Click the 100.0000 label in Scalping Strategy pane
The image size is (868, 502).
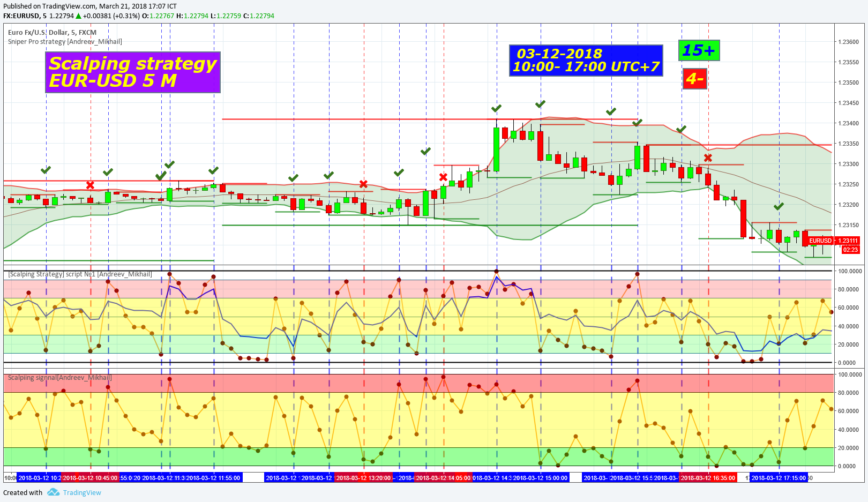click(x=850, y=271)
